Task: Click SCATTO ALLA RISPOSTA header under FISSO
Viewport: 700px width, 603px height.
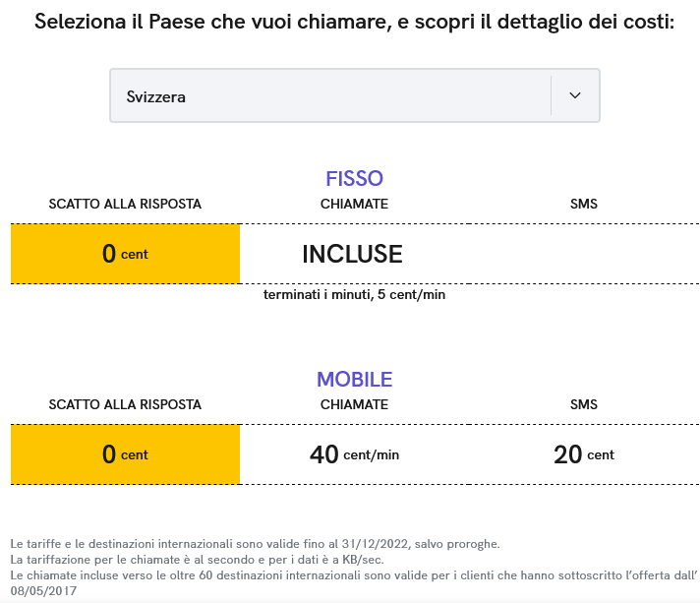Action: tap(125, 205)
